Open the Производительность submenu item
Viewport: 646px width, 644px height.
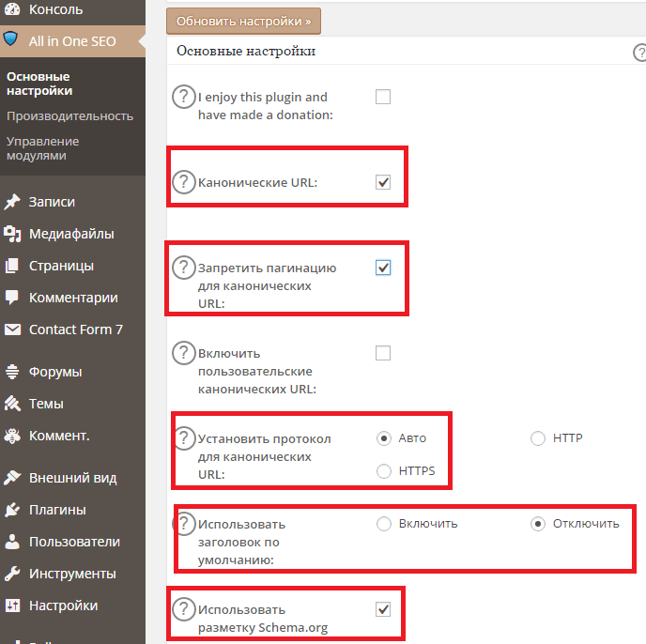[x=70, y=116]
